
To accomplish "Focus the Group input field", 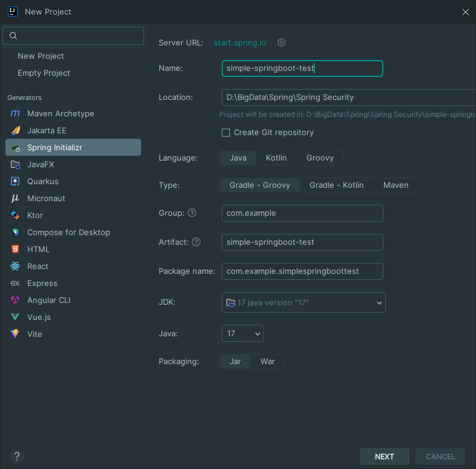I will pos(302,213).
